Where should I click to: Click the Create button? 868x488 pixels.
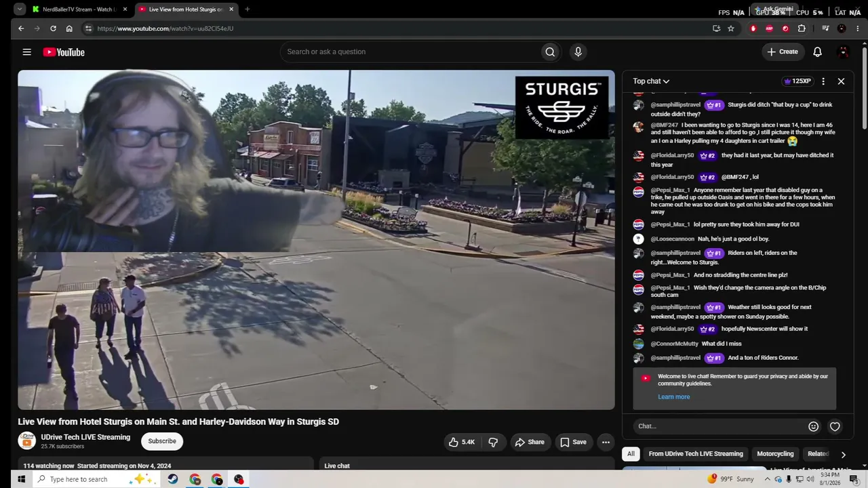click(x=782, y=52)
